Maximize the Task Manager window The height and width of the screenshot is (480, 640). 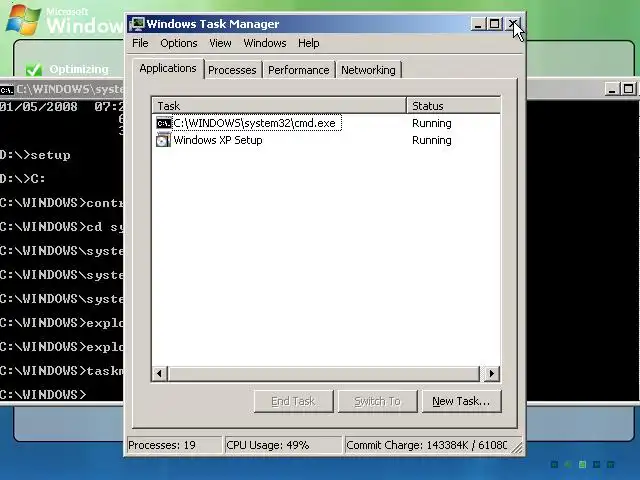494,24
